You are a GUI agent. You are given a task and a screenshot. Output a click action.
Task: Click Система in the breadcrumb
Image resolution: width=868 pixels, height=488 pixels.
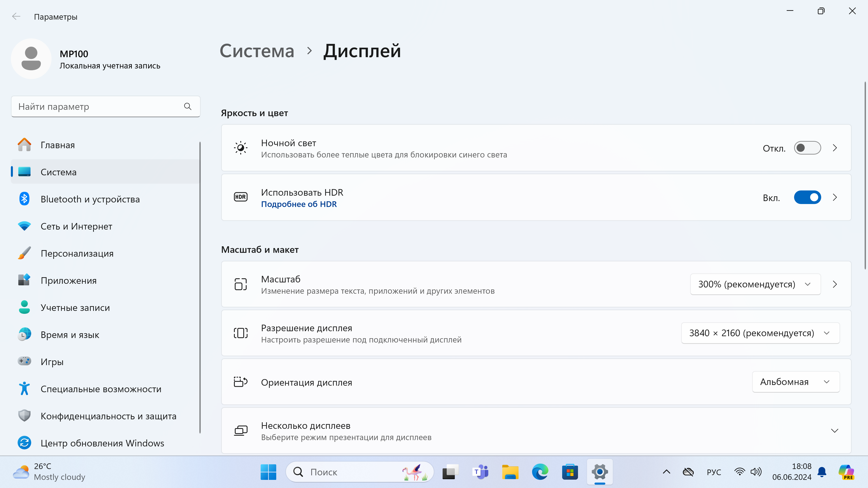click(257, 51)
